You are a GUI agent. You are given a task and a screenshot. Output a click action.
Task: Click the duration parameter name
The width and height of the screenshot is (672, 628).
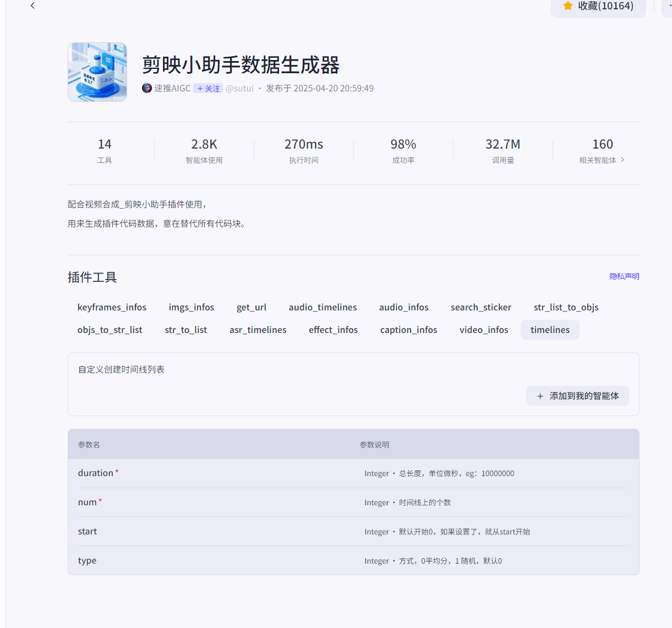pos(96,473)
